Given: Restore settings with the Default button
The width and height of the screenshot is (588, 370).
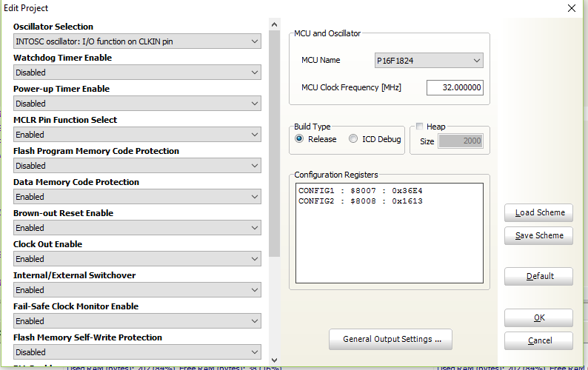Looking at the screenshot, I should coord(538,277).
